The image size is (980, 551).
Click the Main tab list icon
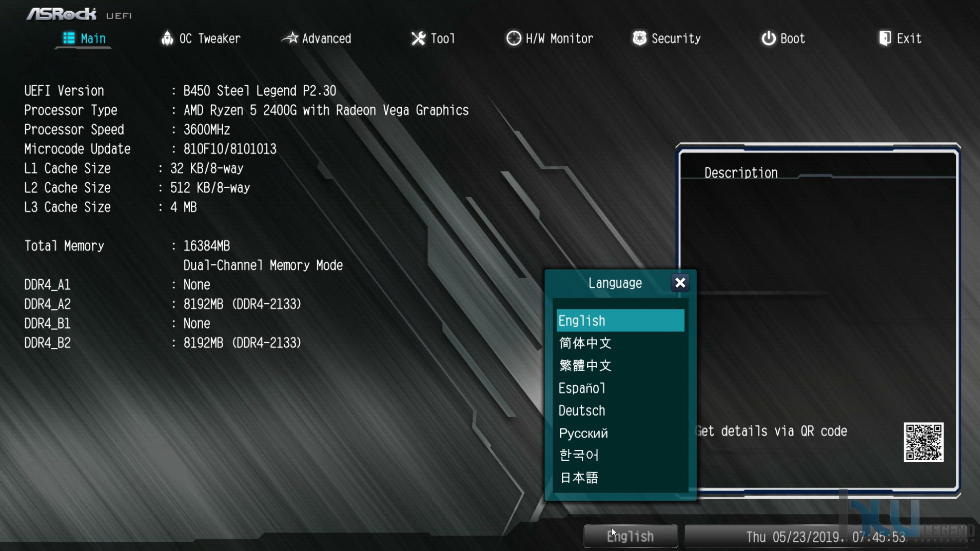[69, 38]
